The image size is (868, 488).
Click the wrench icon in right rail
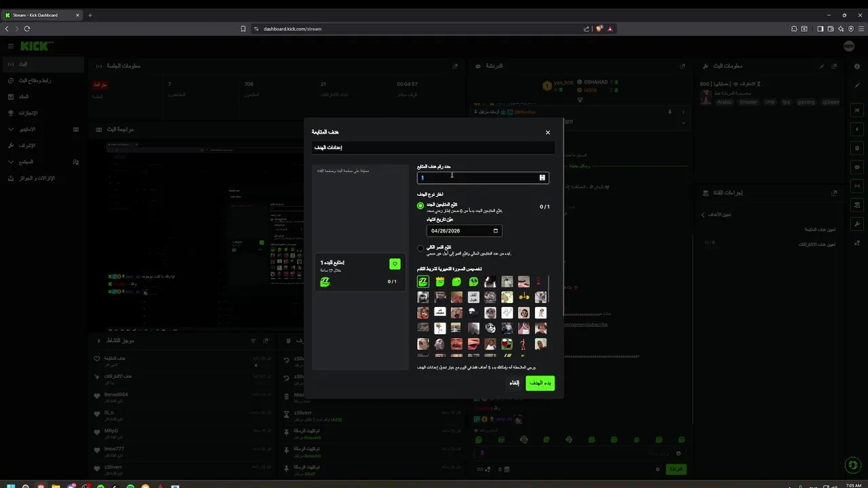click(x=857, y=224)
